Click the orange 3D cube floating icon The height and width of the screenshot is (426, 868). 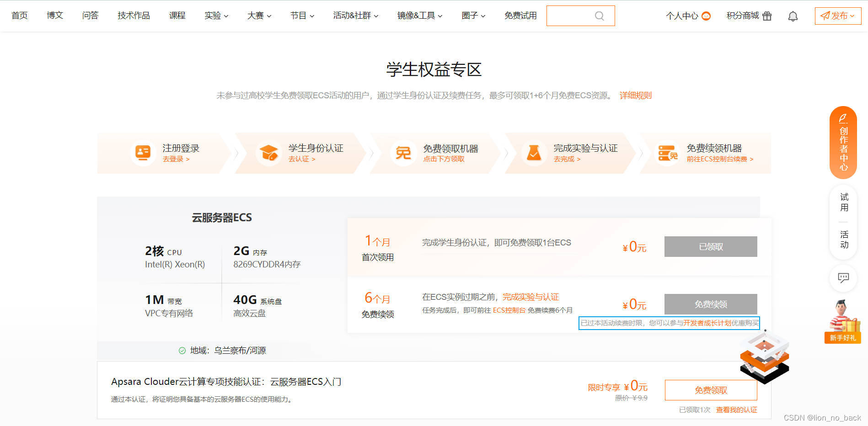pos(765,357)
